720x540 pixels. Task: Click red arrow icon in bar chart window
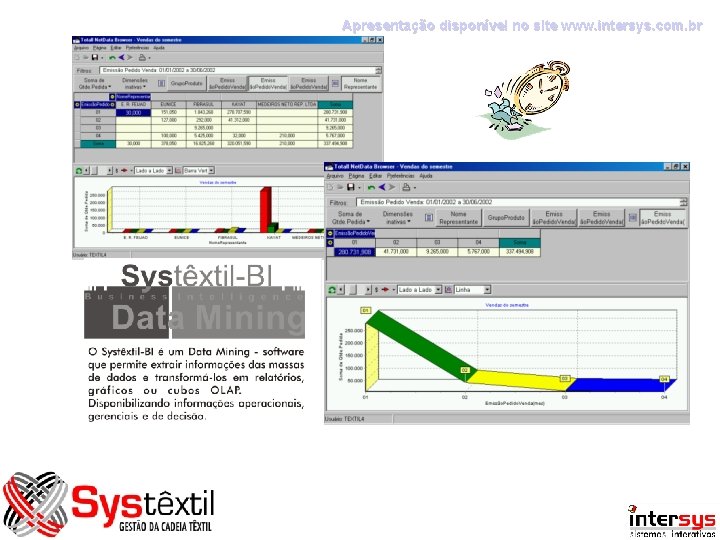pyautogui.click(x=124, y=170)
